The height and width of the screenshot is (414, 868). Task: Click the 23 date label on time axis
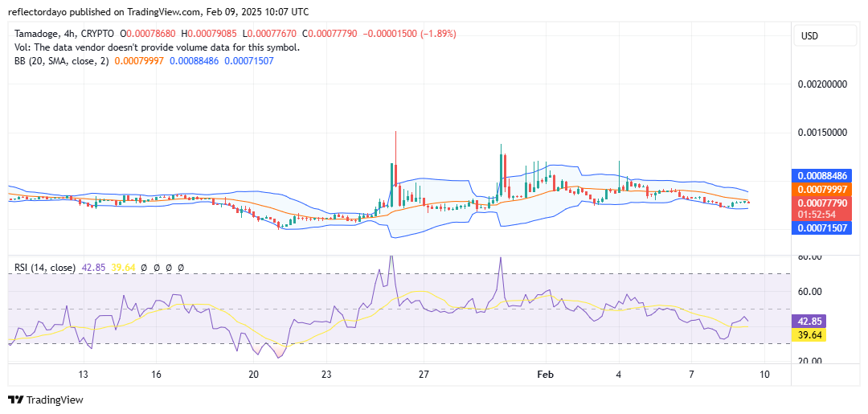pos(326,375)
